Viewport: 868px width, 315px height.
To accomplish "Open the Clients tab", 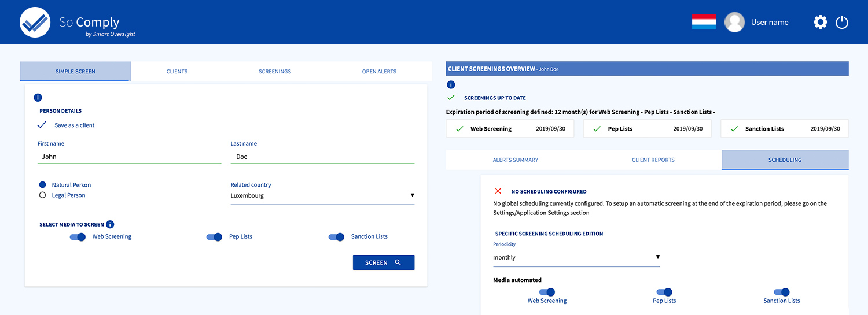I will click(177, 72).
